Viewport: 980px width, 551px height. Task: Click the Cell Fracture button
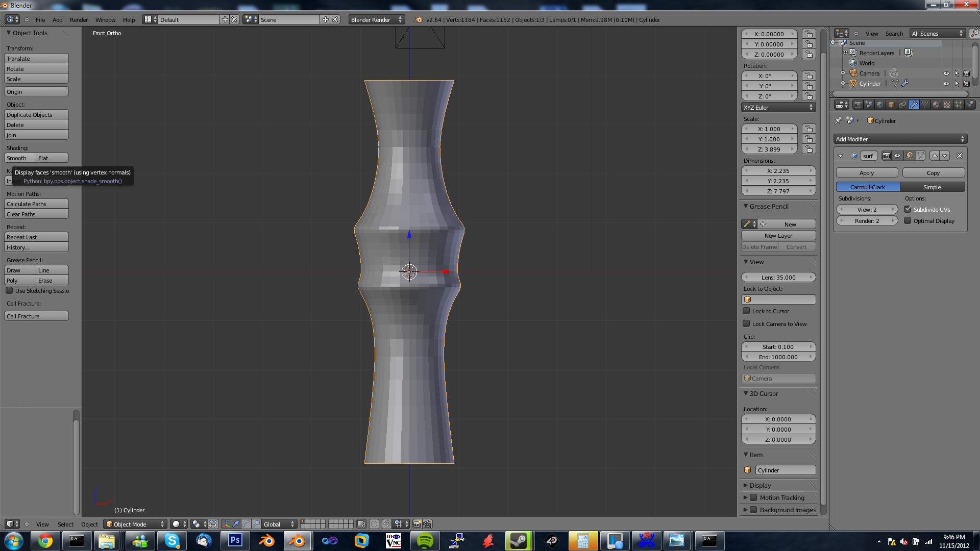36,316
